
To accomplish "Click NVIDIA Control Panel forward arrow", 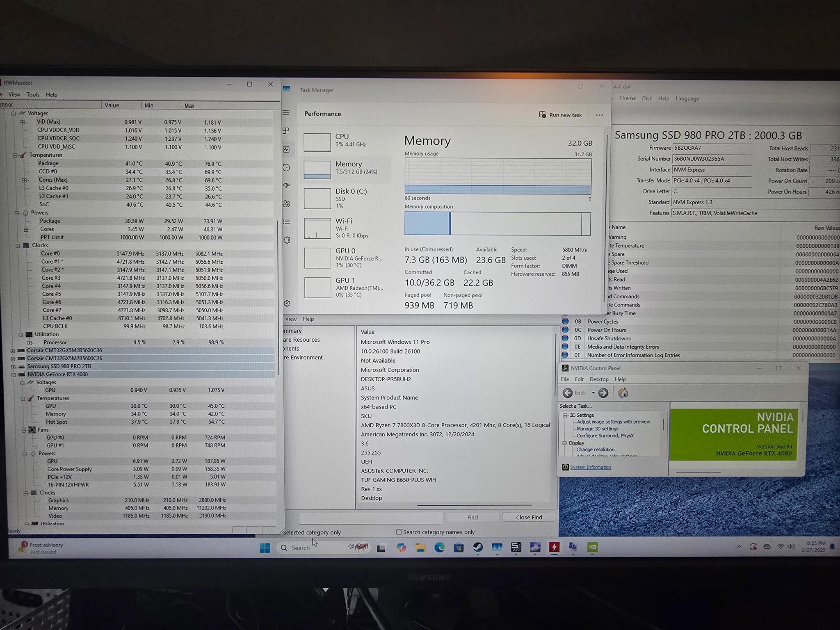I will (x=603, y=393).
